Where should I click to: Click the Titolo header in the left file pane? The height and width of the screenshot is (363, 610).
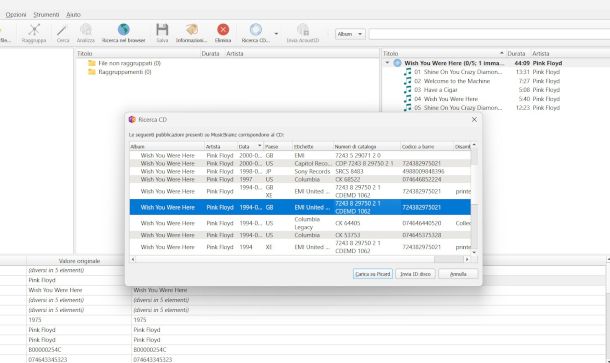coord(84,54)
